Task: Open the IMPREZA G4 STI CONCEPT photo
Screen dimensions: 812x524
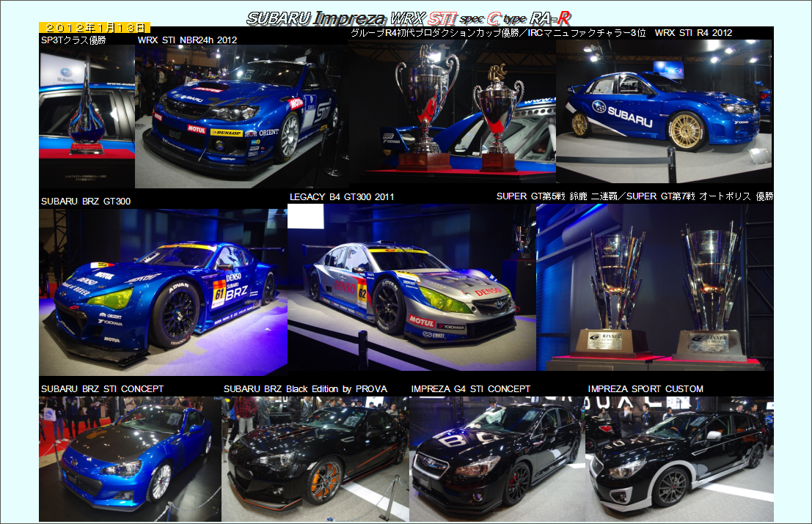Action: [x=497, y=459]
